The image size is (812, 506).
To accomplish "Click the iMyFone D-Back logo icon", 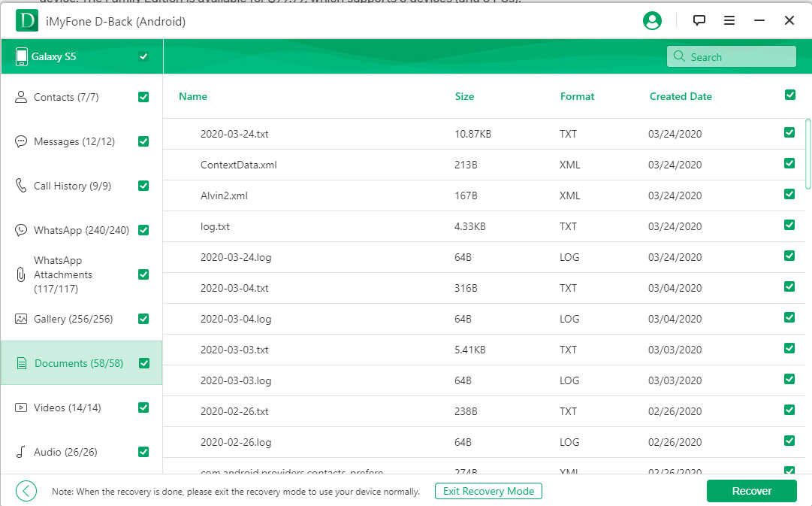I will (x=26, y=21).
